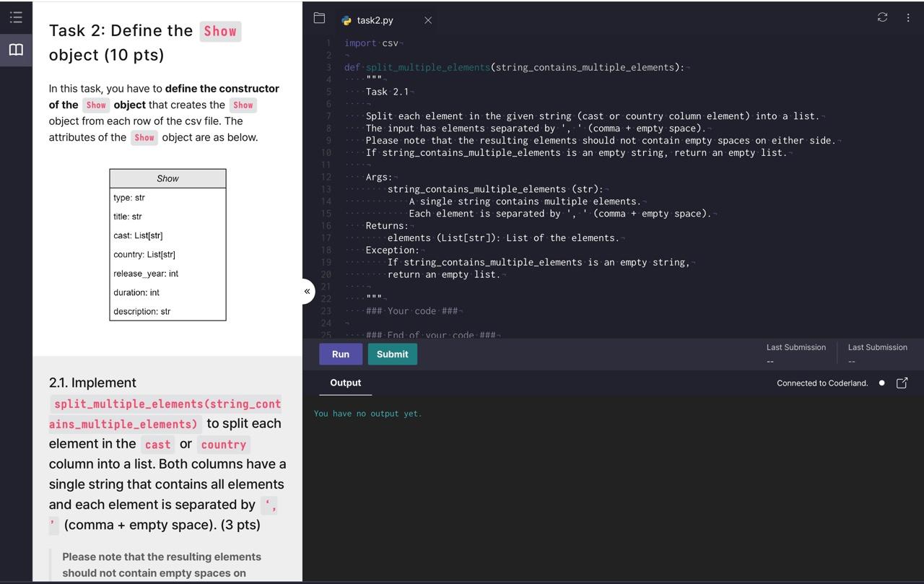Select the book reading icon in sidebar
The image size is (924, 584).
(16, 50)
